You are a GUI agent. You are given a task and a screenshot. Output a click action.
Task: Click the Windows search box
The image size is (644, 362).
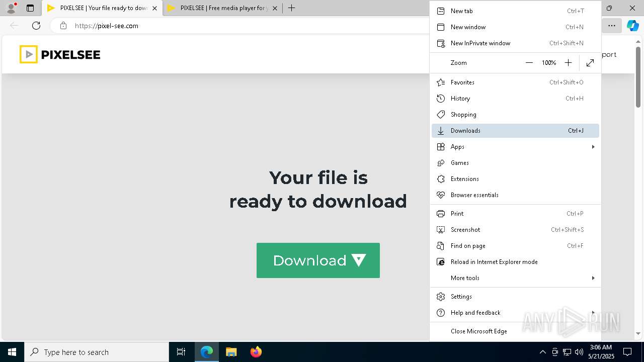click(97, 352)
